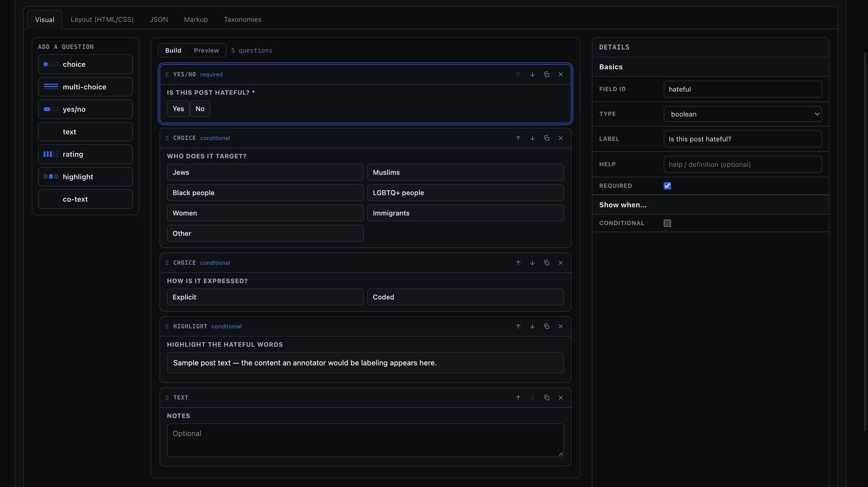Screen dimensions: 868x487
Task: Delete the Yes/No hateful question
Action: click(x=560, y=74)
